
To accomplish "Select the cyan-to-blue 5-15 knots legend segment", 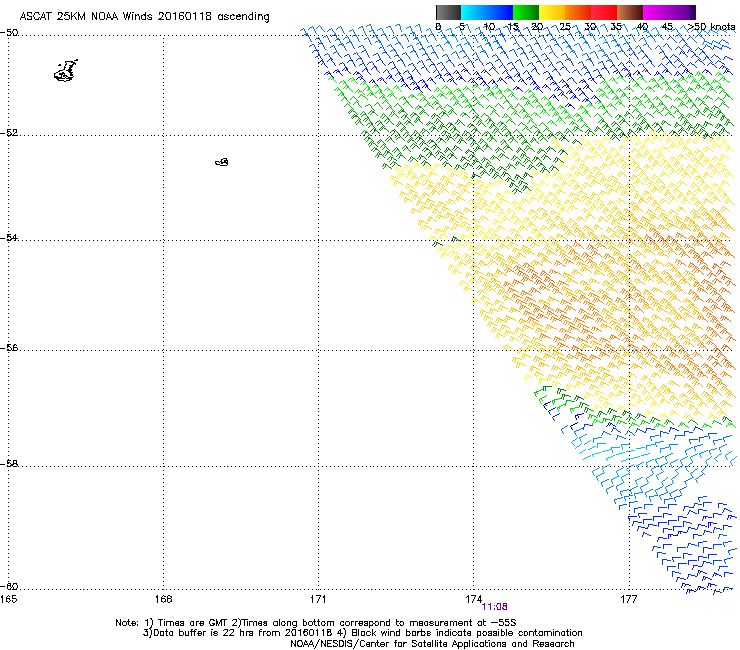I will point(487,12).
